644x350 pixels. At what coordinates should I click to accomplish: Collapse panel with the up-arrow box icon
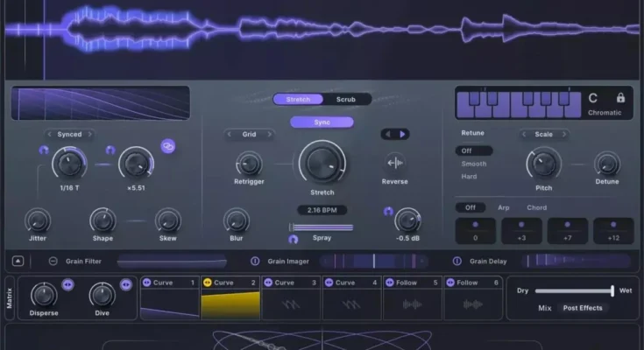(18, 261)
